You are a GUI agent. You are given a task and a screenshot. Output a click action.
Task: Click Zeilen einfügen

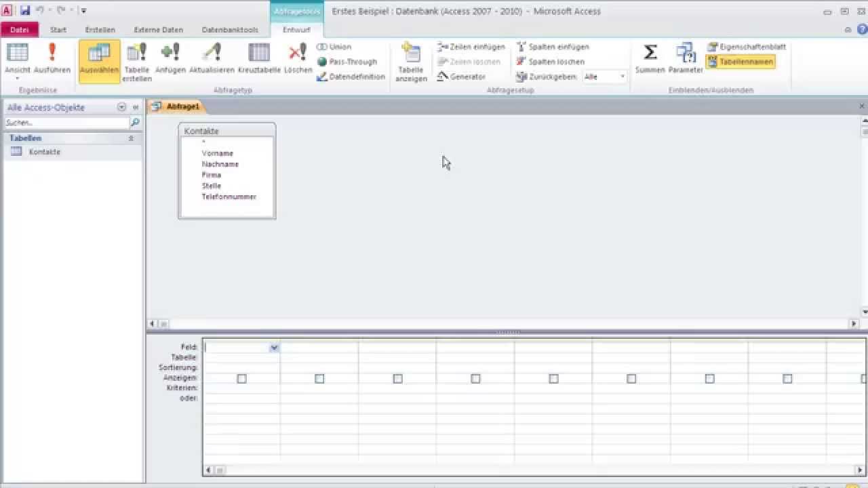(x=471, y=47)
